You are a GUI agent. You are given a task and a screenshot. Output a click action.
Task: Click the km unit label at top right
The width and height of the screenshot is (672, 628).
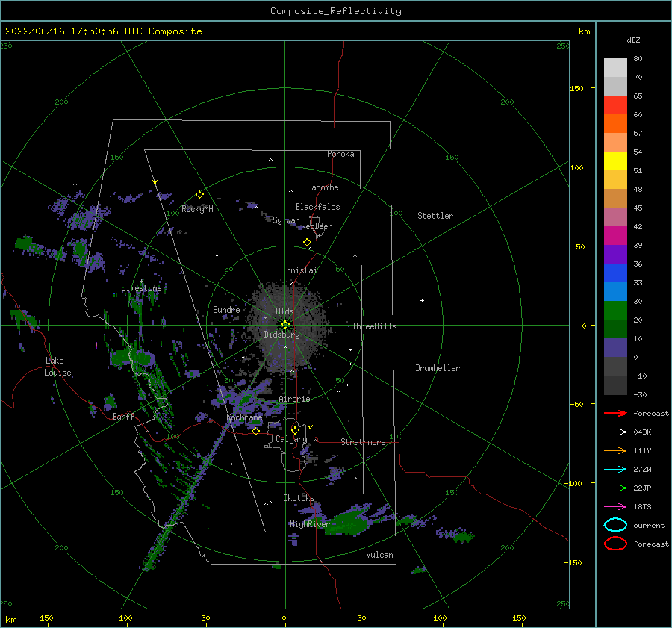click(584, 31)
